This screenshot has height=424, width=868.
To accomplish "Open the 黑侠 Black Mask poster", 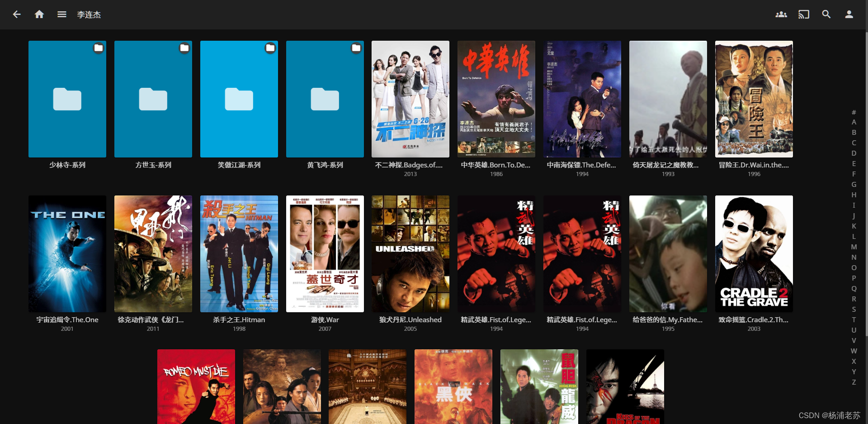I will 453,386.
